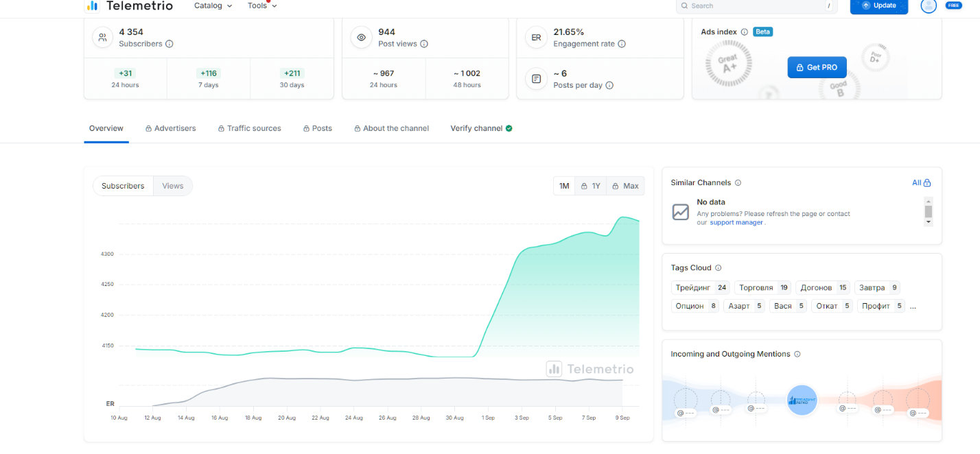Screen dimensions: 980x454
Task: Switch chart to Subscribers
Action: (x=123, y=186)
